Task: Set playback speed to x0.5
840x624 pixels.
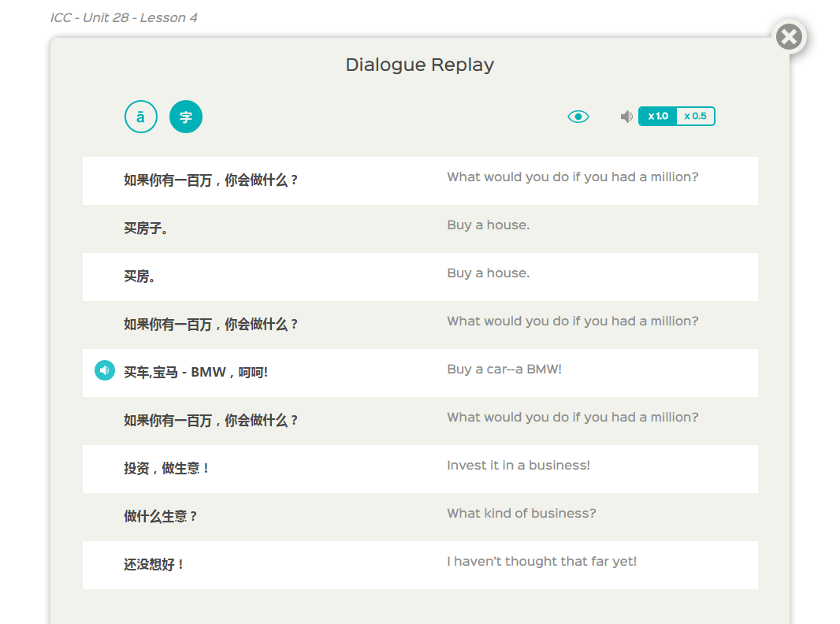Action: tap(695, 117)
